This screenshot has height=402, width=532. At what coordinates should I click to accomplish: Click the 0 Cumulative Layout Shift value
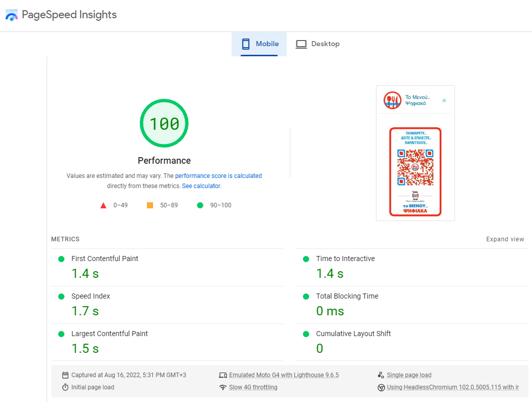coord(320,349)
